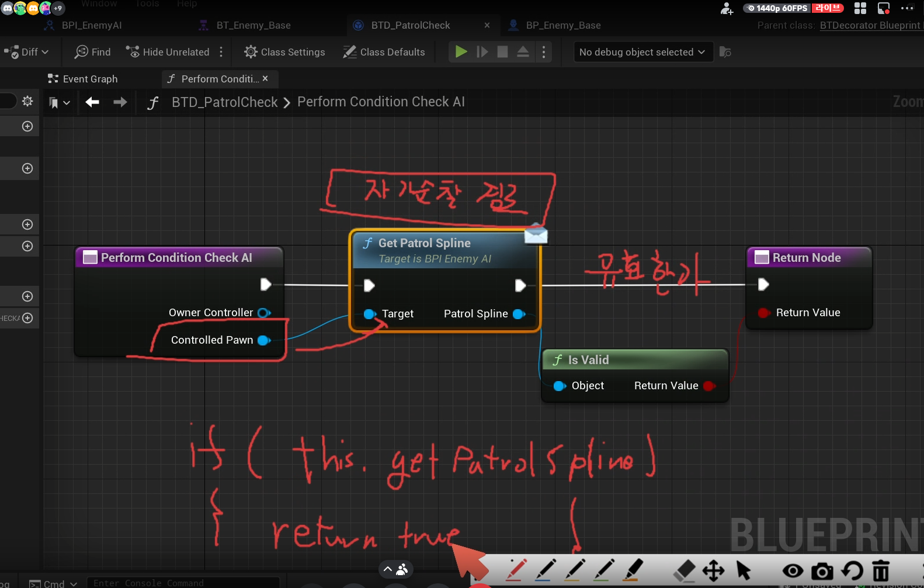Toggle annotation visibility eye icon

(793, 570)
